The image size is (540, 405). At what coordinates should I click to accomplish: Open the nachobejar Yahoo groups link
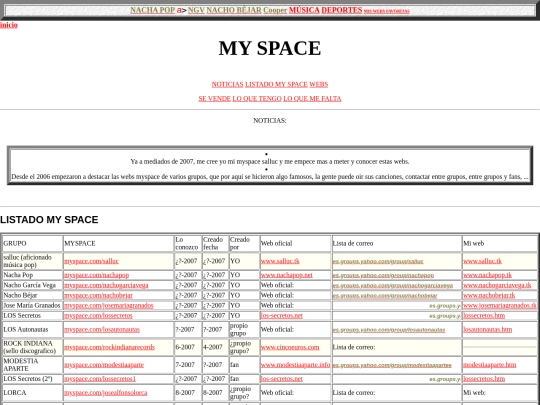385,295
